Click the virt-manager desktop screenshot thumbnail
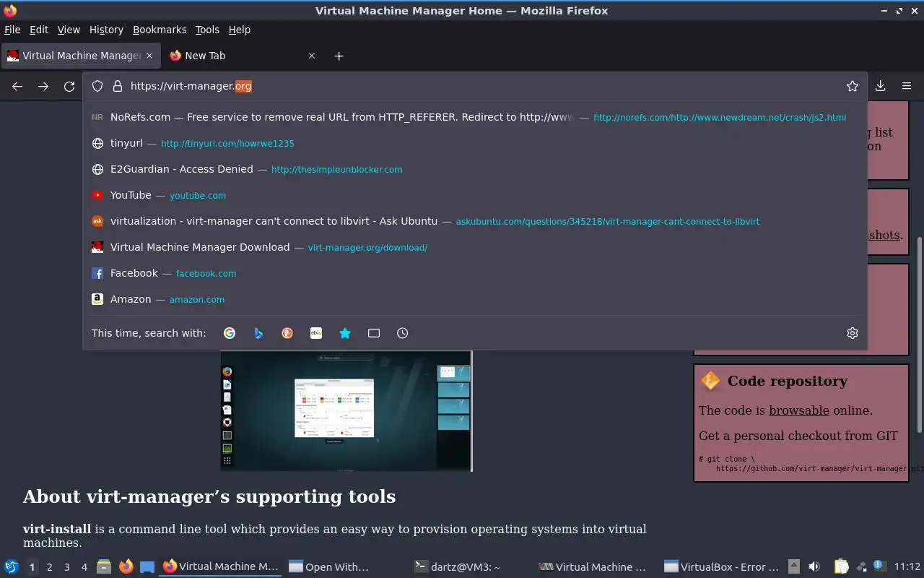Image resolution: width=924 pixels, height=578 pixels. tap(346, 410)
